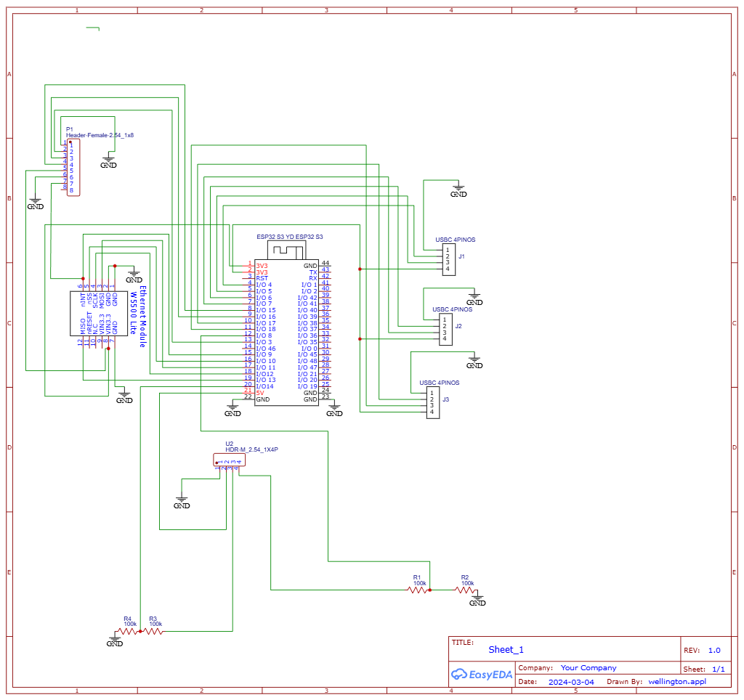Click the "Your Company" text
This screenshot has width=744, height=700.
(x=589, y=668)
